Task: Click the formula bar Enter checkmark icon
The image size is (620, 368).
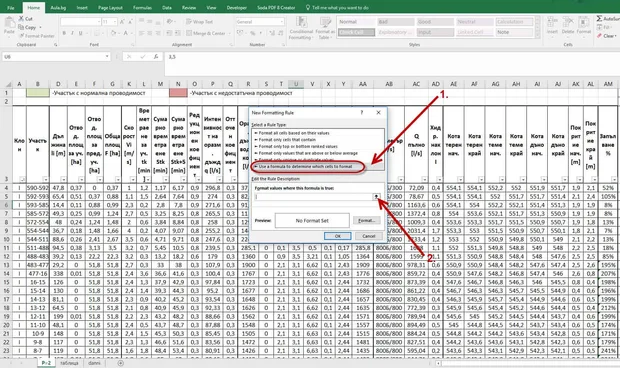Action: click(x=143, y=57)
